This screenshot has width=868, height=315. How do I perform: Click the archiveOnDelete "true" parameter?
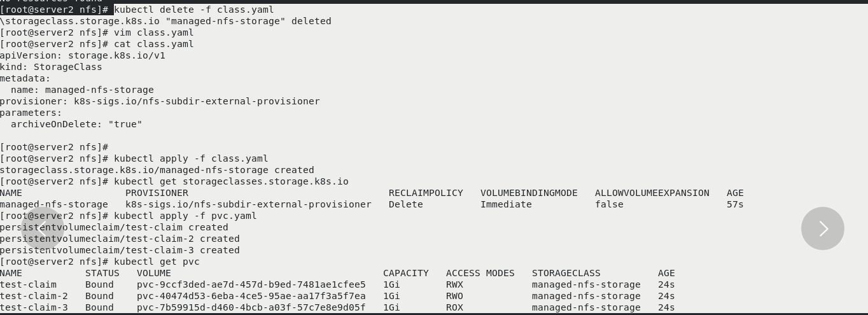(76, 124)
